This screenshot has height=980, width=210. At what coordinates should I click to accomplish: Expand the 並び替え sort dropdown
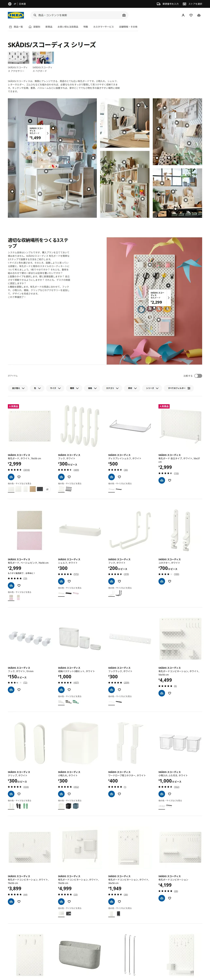tap(18, 388)
